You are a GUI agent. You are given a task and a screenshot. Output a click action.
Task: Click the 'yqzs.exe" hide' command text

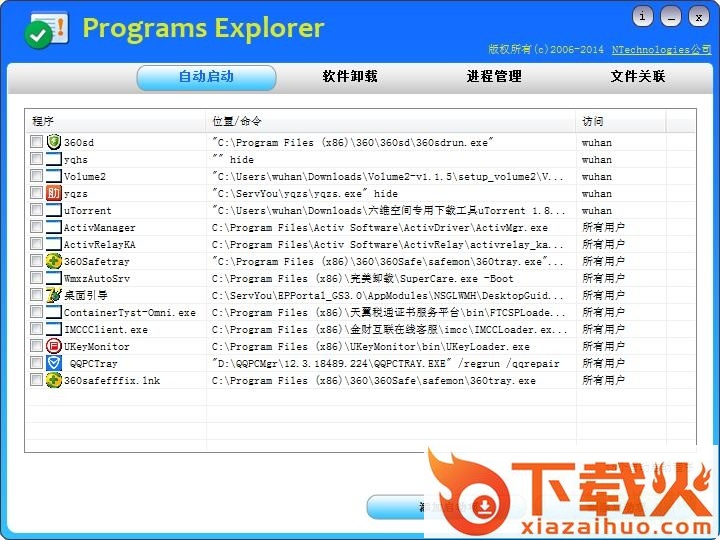point(305,193)
